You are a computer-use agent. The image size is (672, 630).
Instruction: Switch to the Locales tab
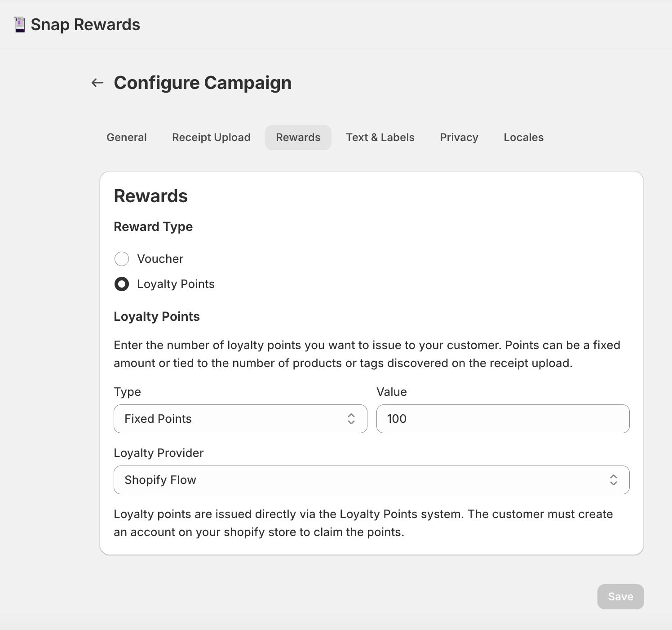tap(523, 138)
